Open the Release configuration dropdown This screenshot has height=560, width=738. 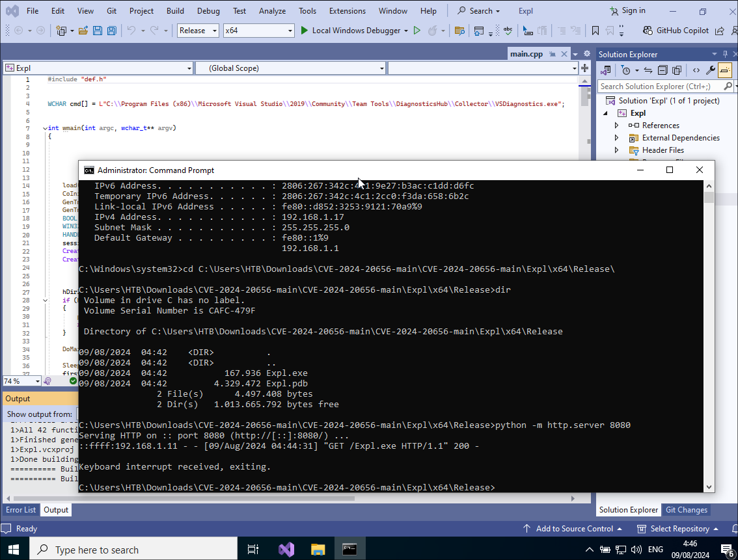[x=198, y=31]
